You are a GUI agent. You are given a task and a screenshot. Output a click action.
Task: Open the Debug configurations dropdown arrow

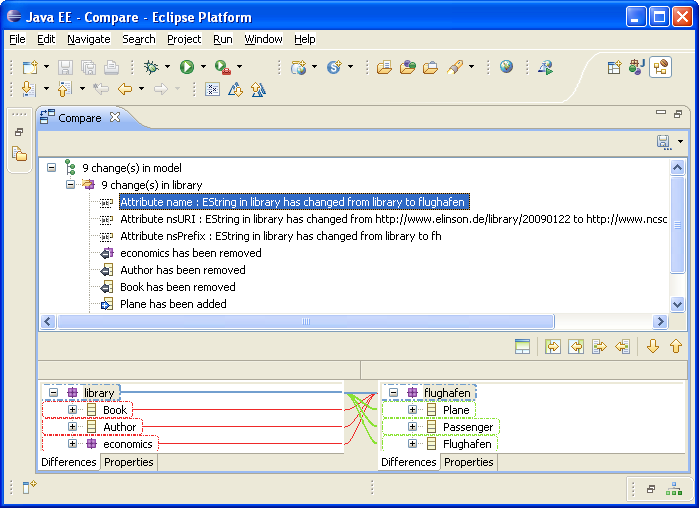coord(167,67)
